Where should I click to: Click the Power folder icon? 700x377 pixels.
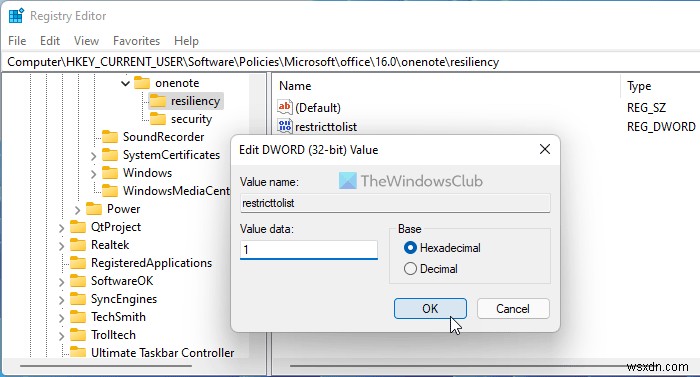(94, 209)
